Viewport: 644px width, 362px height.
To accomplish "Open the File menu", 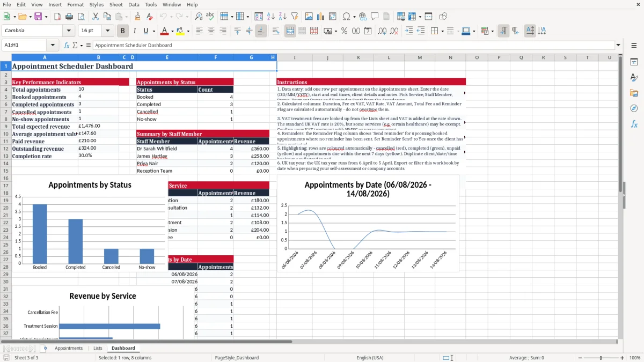I will point(7,4).
